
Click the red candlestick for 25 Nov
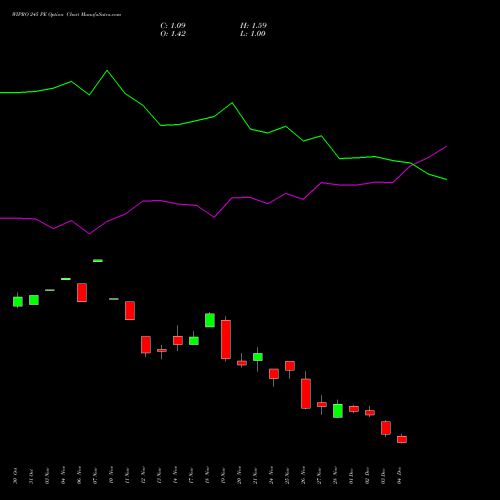(x=290, y=366)
